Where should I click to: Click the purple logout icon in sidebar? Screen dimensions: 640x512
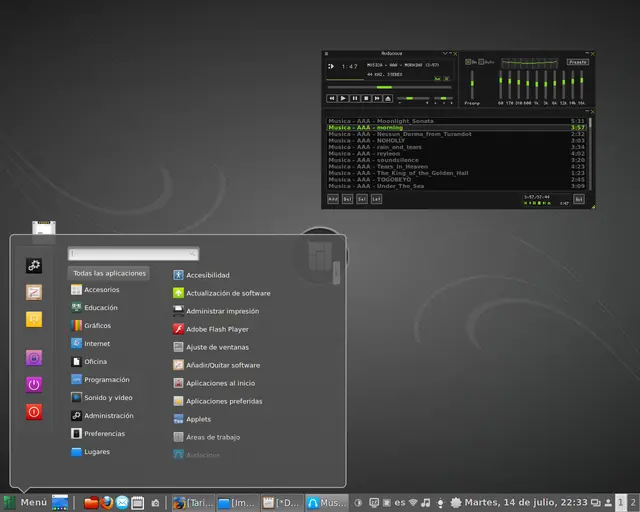[34, 385]
